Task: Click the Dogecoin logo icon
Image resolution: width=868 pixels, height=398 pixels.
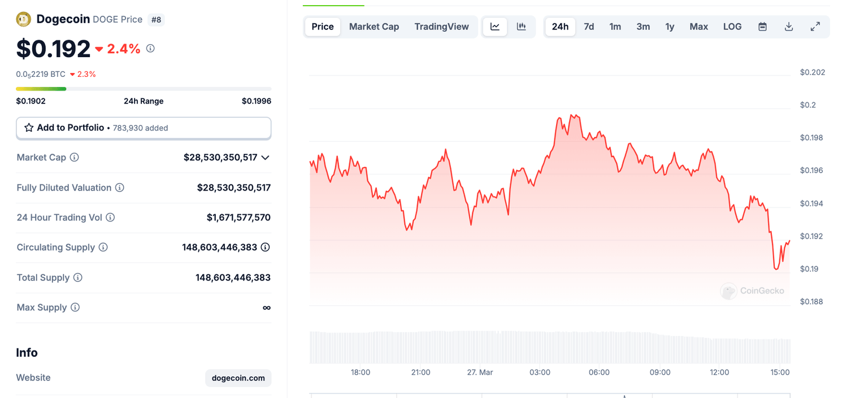Action: pyautogui.click(x=23, y=19)
